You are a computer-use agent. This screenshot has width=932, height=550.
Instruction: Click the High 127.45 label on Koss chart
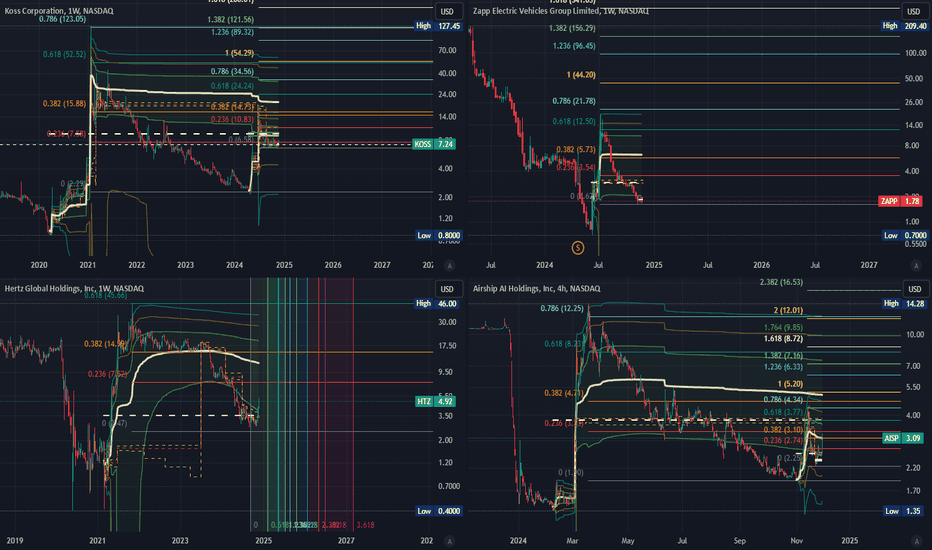pos(438,26)
